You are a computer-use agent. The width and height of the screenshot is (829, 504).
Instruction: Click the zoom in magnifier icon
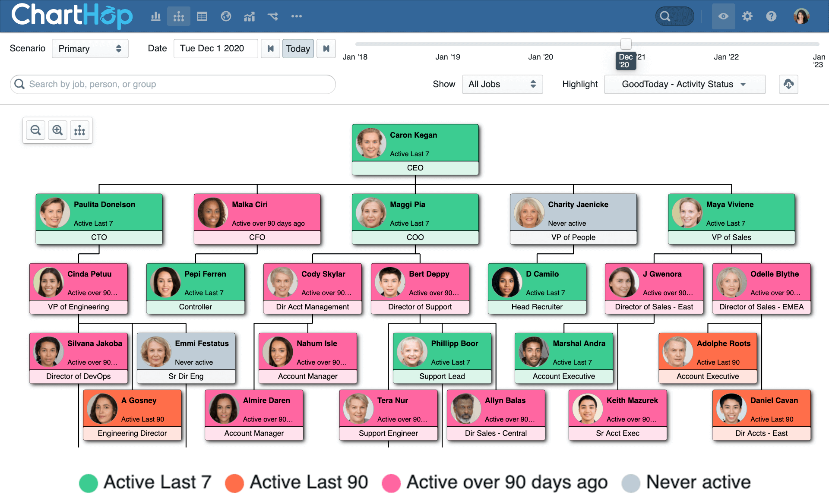pos(57,130)
